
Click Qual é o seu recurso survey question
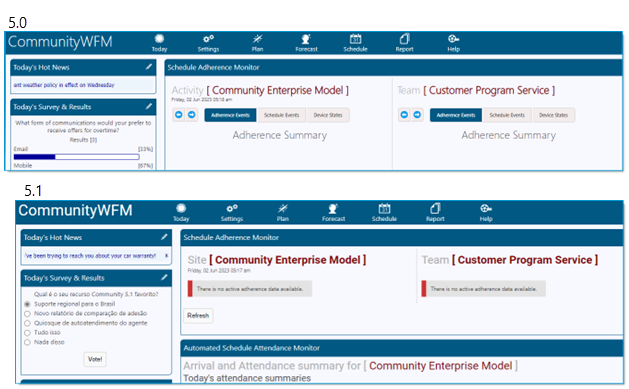pos(96,294)
